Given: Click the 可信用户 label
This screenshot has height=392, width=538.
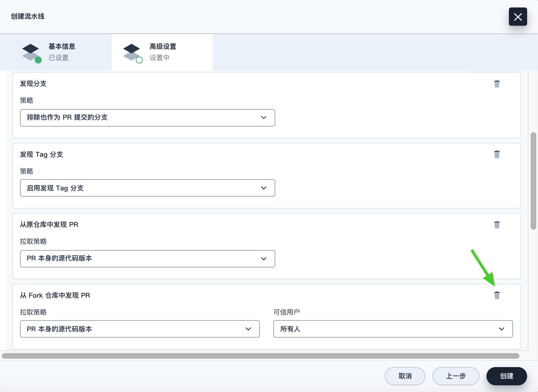Looking at the screenshot, I should click(287, 312).
